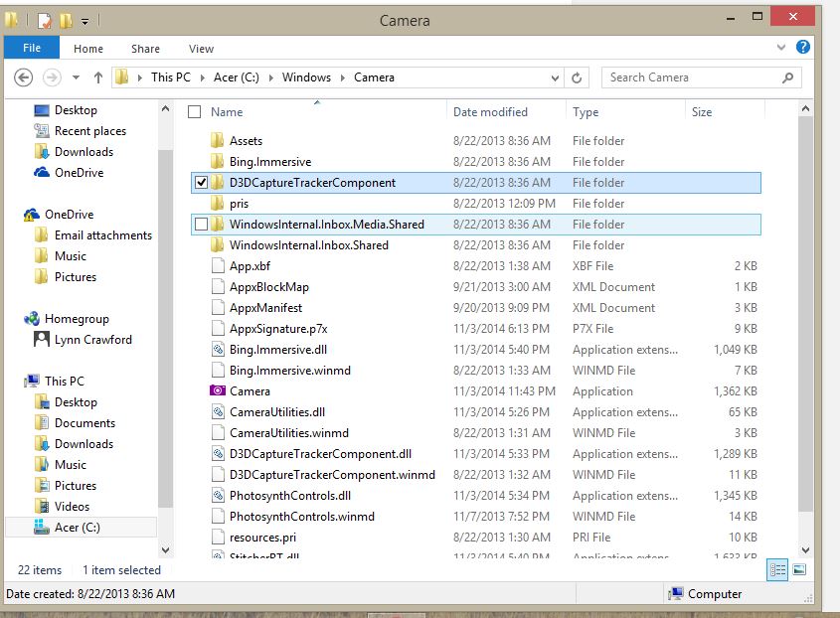Click the PhotosynthControls.dll file icon
This screenshot has width=840, height=618.
pyautogui.click(x=218, y=496)
